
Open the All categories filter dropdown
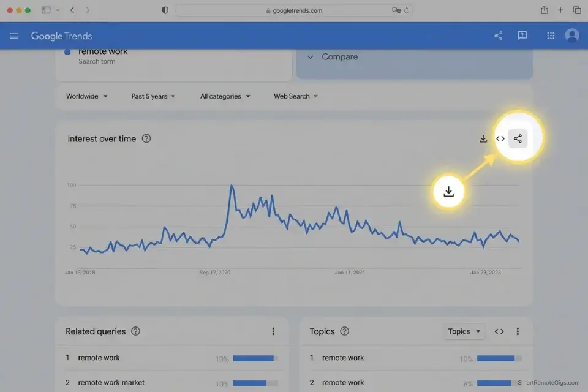224,96
